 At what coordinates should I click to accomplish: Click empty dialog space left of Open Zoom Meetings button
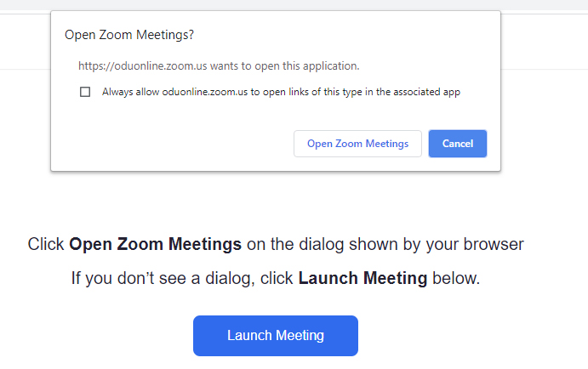[x=170, y=144]
